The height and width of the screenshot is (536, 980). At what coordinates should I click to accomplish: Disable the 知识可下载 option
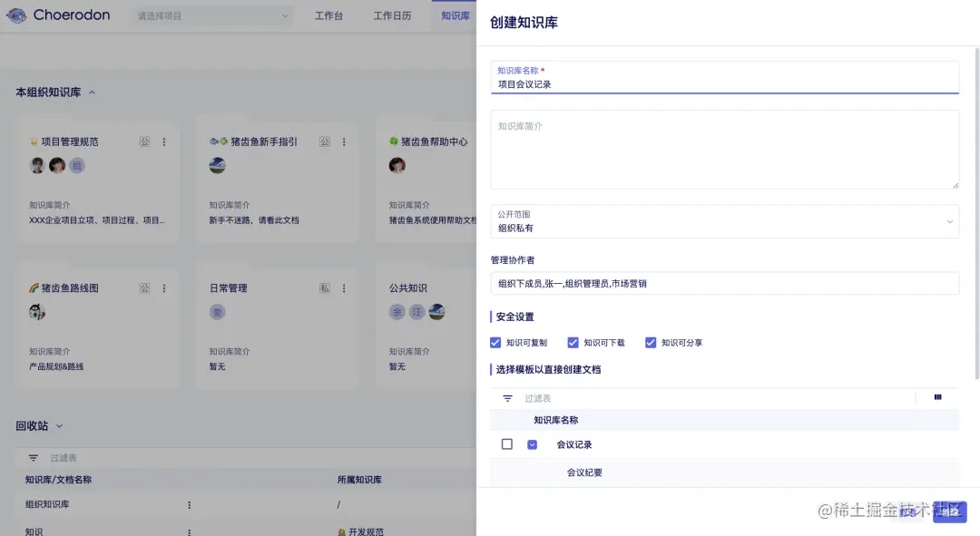pos(573,343)
